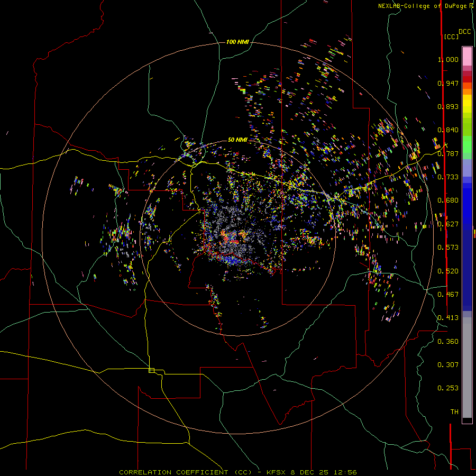This screenshot has height=476, width=476.
Task: Click the CORRELATION COEFFICIENT (CC) title text
Action: coord(185,472)
